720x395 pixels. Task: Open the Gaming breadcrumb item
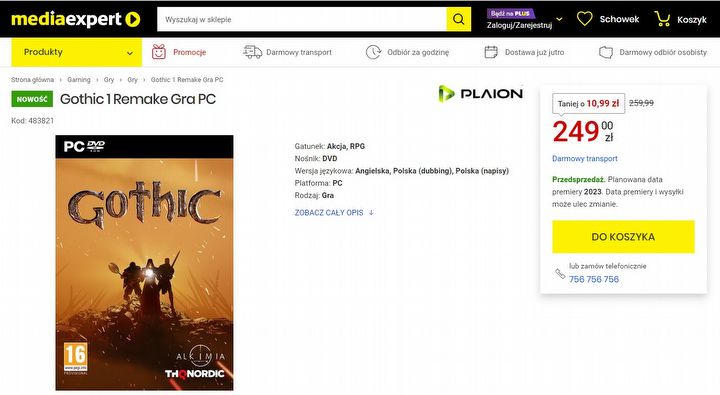[79, 79]
